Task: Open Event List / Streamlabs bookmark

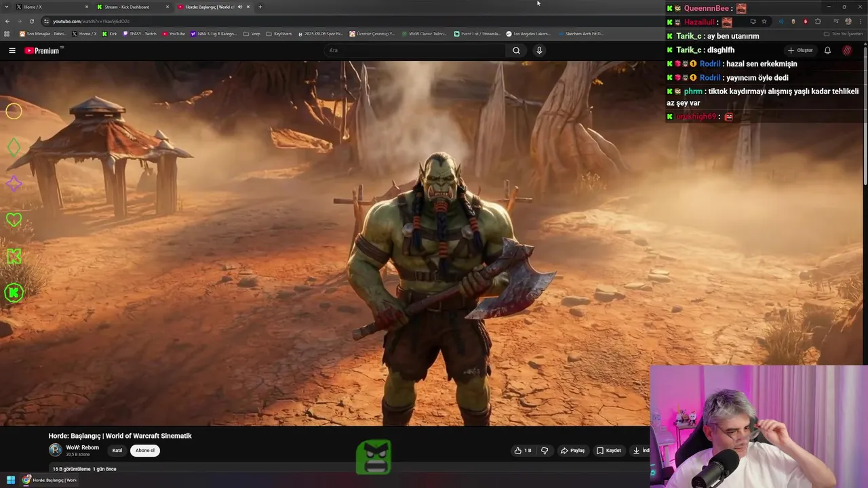Action: (x=477, y=33)
